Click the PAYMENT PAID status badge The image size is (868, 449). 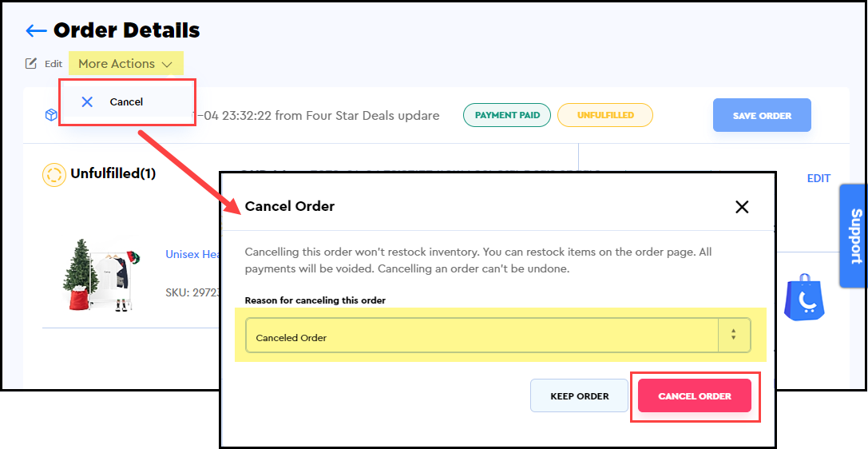pyautogui.click(x=507, y=115)
